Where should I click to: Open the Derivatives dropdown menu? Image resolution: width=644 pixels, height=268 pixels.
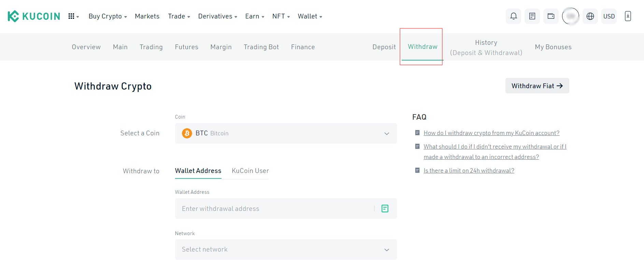(217, 16)
